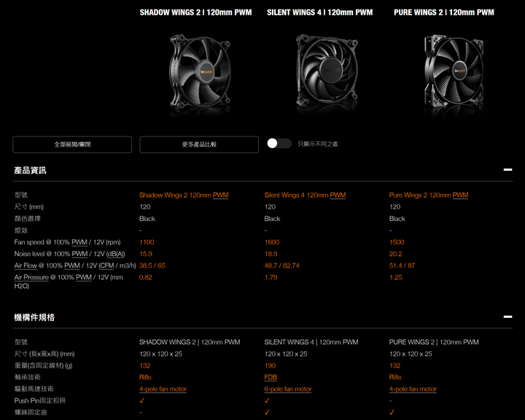Viewport: 525px width, 420px height.
Task: Click the Push Pin固定扣具 row label
Action: coord(40,400)
